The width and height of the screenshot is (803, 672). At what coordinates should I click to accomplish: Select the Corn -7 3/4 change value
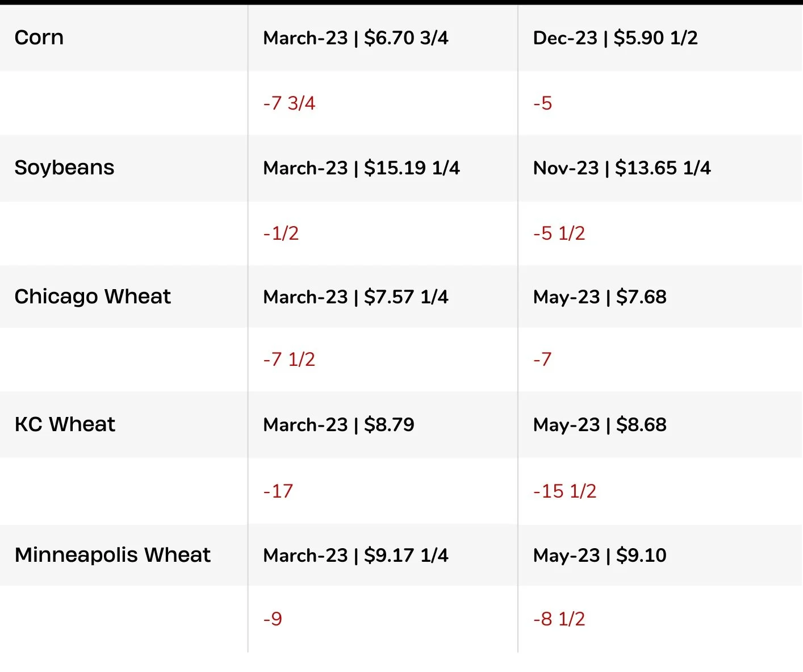(289, 103)
